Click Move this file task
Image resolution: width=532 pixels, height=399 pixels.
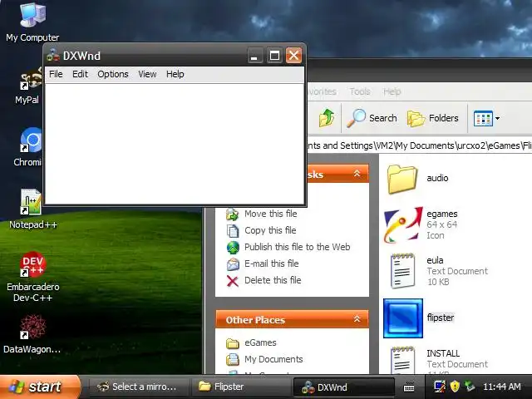click(262, 214)
